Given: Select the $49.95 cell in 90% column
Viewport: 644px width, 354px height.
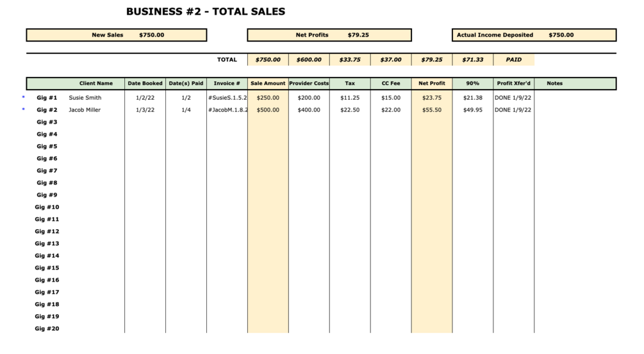Looking at the screenshot, I should (473, 110).
